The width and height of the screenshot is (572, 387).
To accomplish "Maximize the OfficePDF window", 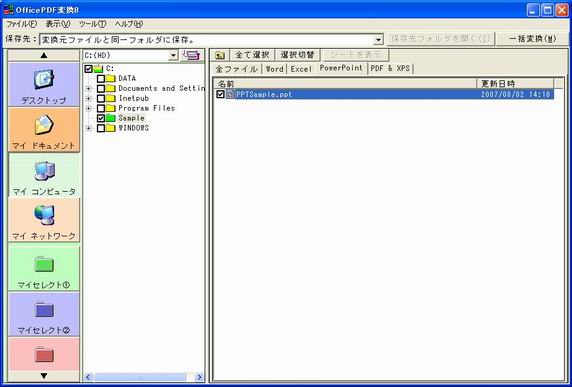I will coord(548,10).
